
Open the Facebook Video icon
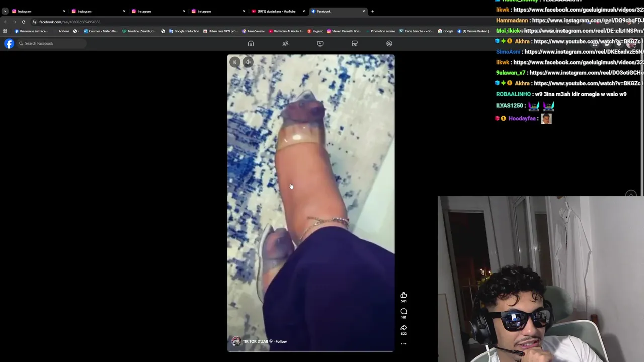[320, 43]
